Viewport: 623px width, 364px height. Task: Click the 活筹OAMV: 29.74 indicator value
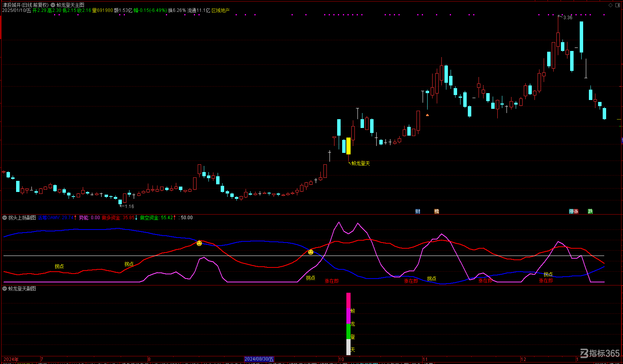[56, 218]
